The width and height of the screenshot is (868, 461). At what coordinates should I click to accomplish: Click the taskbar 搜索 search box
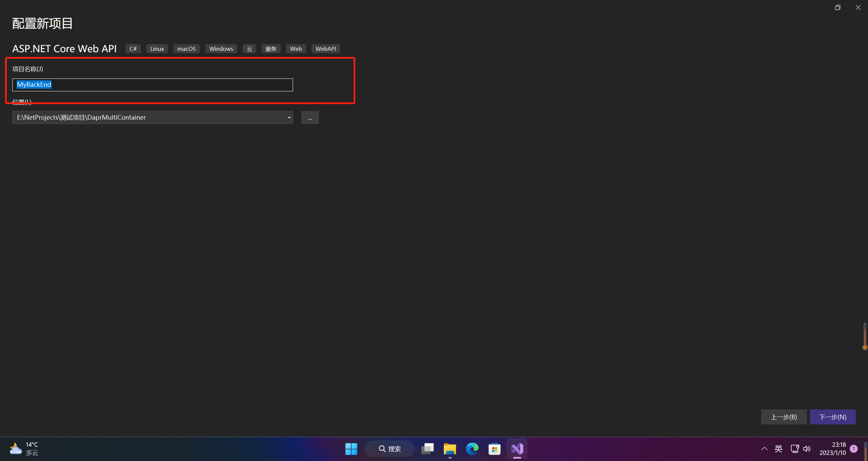(390, 449)
